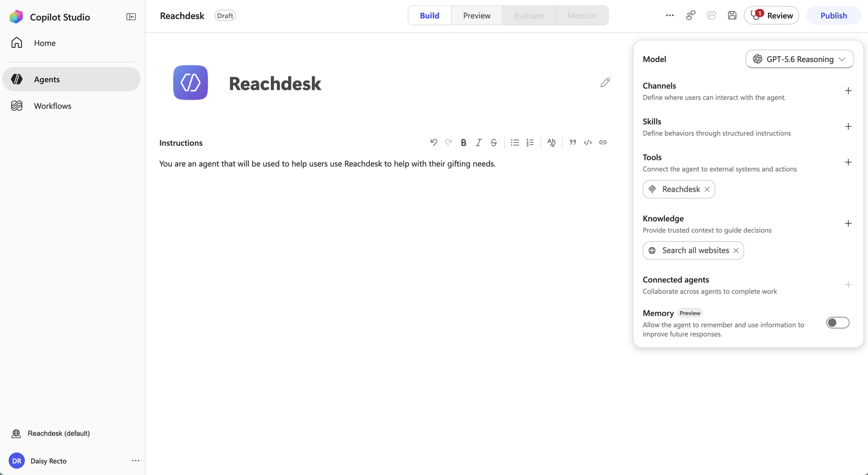Click the DR profile avatar
The height and width of the screenshot is (475, 868).
[17, 461]
